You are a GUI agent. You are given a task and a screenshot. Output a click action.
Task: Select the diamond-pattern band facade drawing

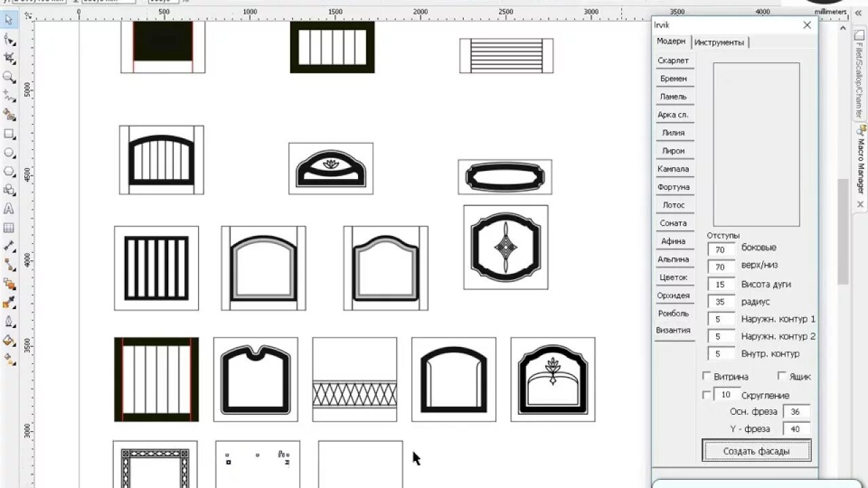[355, 380]
